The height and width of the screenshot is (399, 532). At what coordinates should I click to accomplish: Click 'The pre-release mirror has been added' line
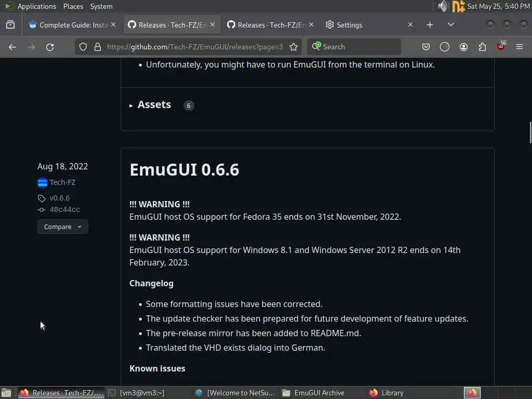click(x=254, y=333)
